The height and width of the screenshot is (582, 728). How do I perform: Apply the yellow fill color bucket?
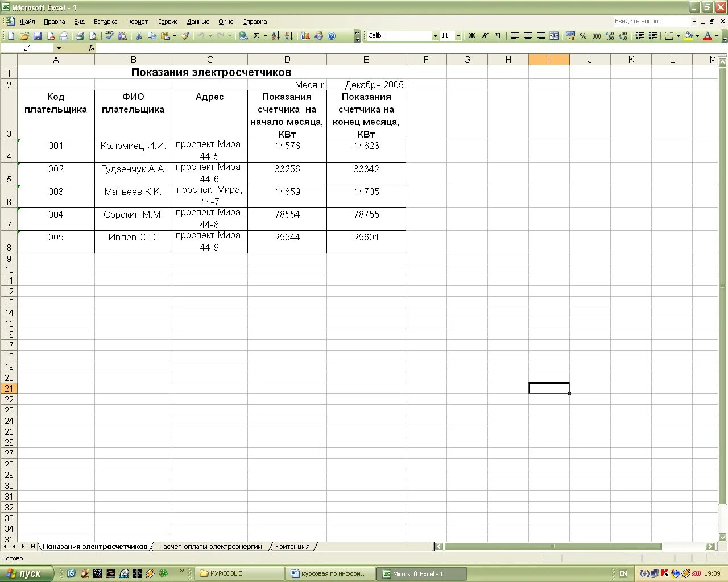tap(688, 36)
